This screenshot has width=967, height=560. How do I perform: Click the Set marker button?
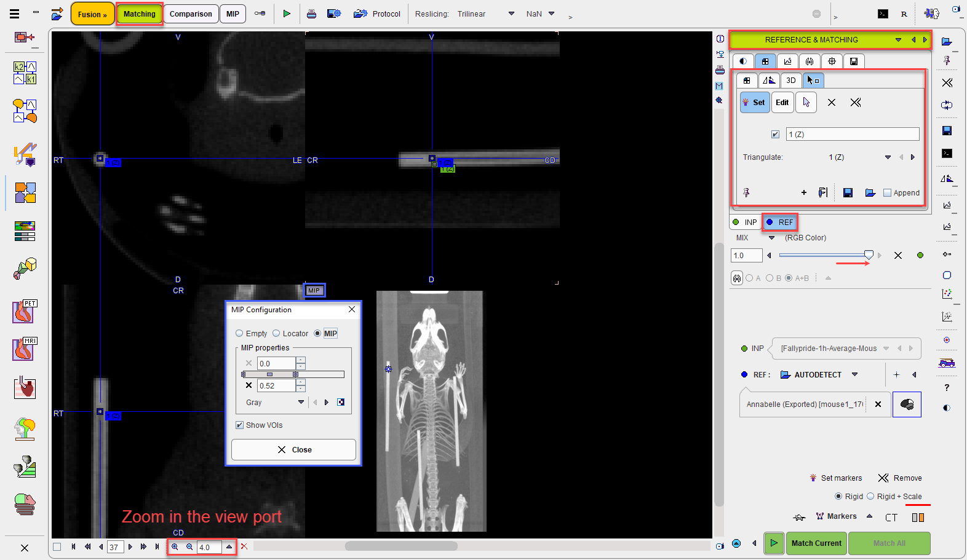pyautogui.click(x=754, y=103)
